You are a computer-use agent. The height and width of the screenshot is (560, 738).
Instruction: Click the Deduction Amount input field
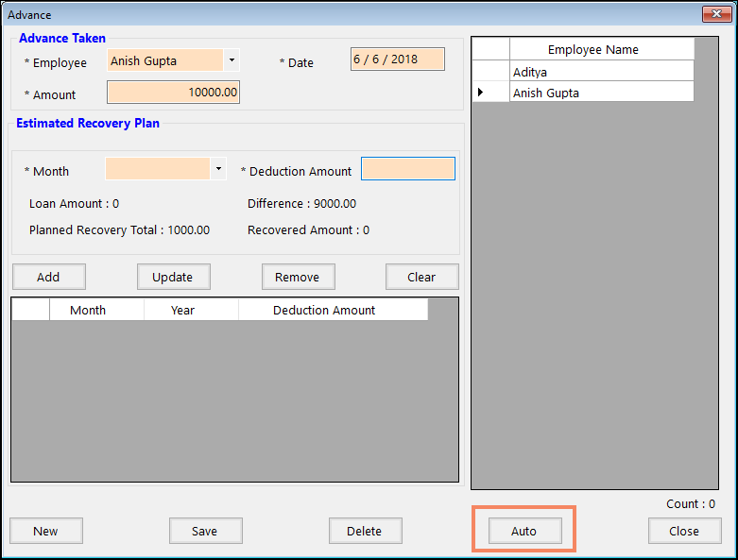click(x=408, y=169)
